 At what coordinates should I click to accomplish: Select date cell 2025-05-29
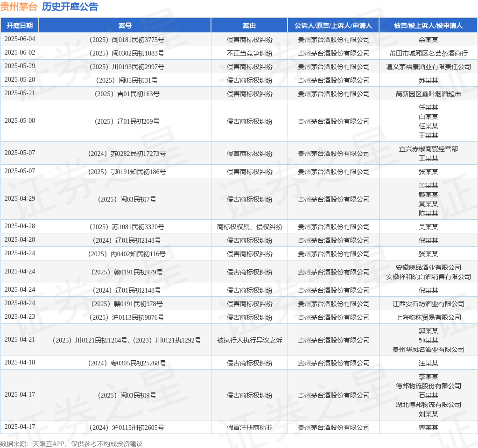point(20,66)
